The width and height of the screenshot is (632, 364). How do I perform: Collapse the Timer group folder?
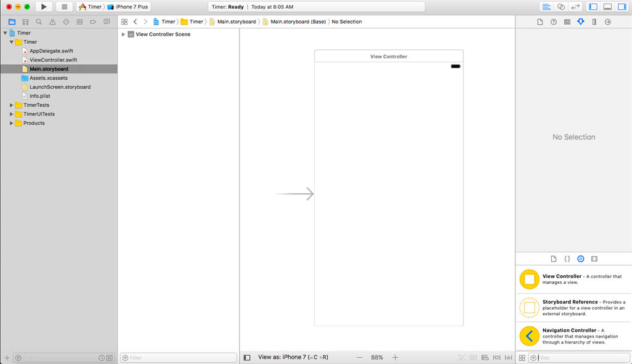pos(12,42)
